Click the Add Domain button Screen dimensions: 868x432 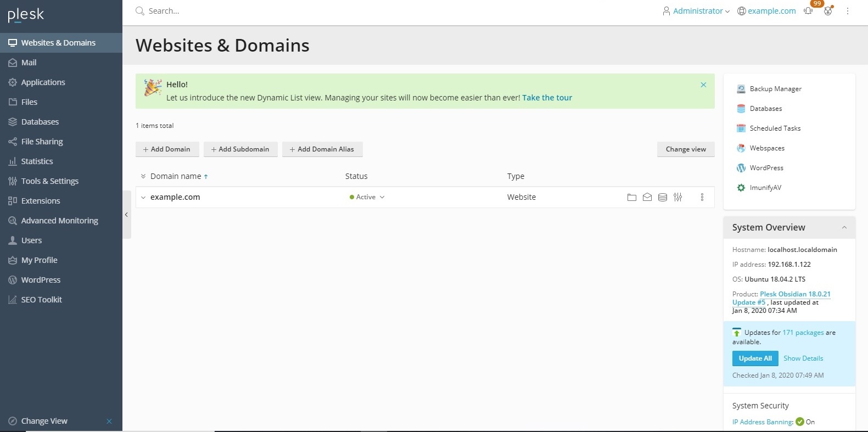[x=167, y=149]
